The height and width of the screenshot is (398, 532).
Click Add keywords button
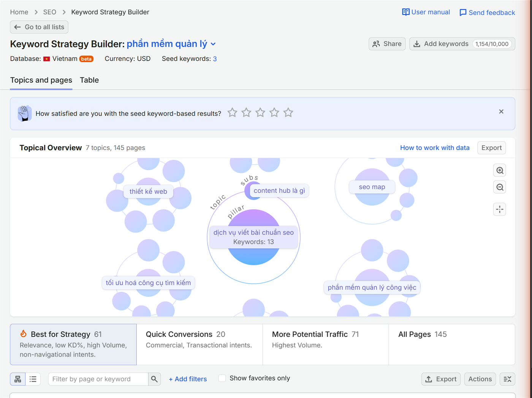pyautogui.click(x=462, y=44)
